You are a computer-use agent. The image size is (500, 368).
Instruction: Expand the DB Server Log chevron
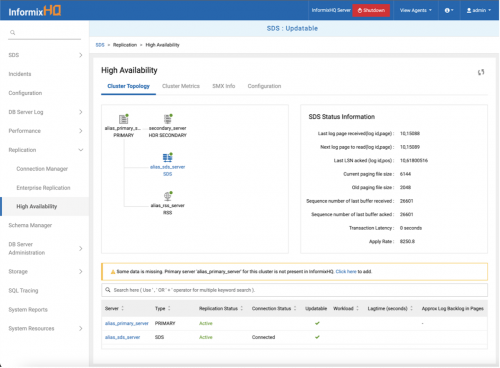81,112
